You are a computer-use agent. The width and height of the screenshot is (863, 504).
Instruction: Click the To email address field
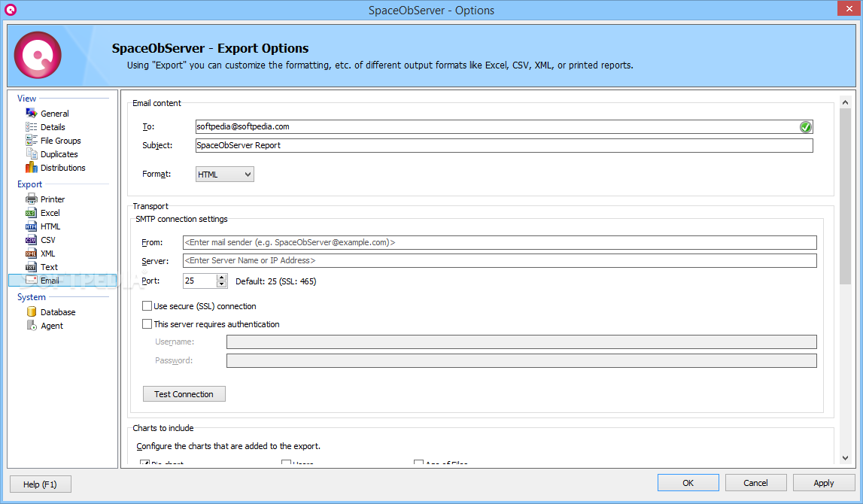503,126
